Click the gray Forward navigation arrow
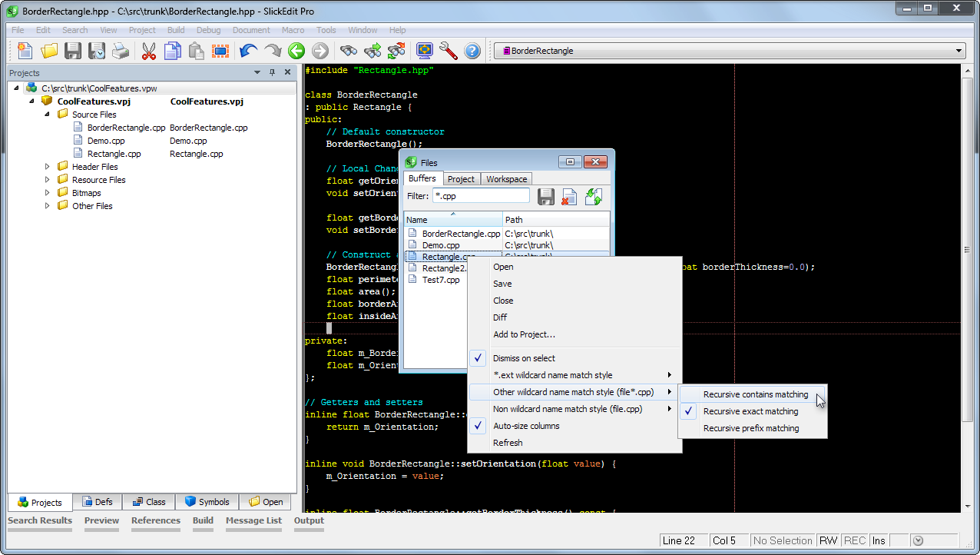Viewport: 980px width, 555px height. [x=320, y=51]
